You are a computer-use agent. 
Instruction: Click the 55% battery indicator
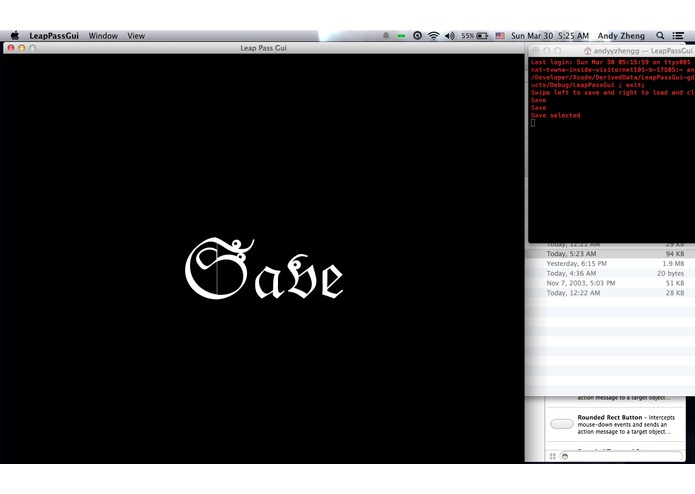475,35
